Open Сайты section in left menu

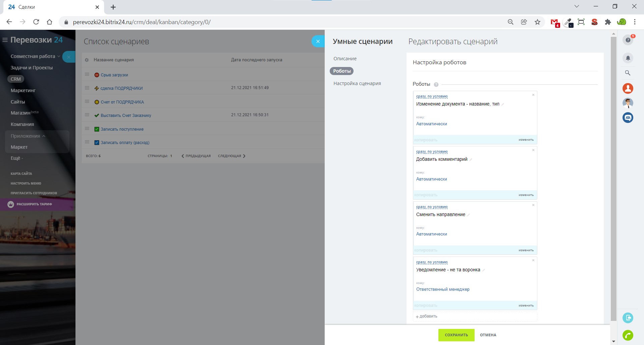click(18, 102)
